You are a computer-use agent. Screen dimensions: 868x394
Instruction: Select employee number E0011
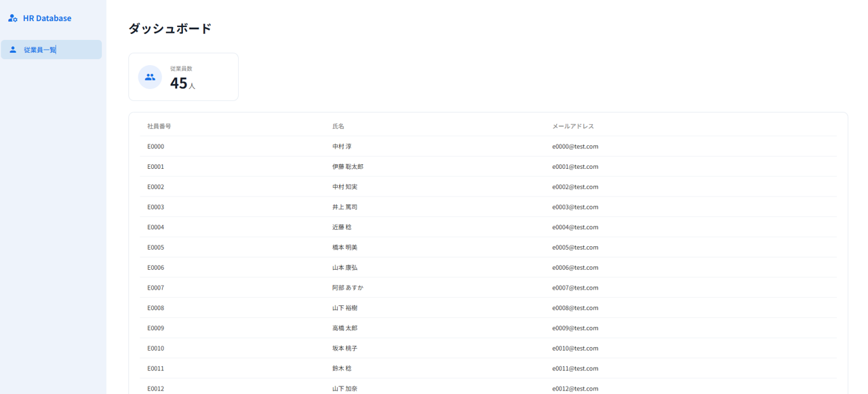(x=156, y=368)
